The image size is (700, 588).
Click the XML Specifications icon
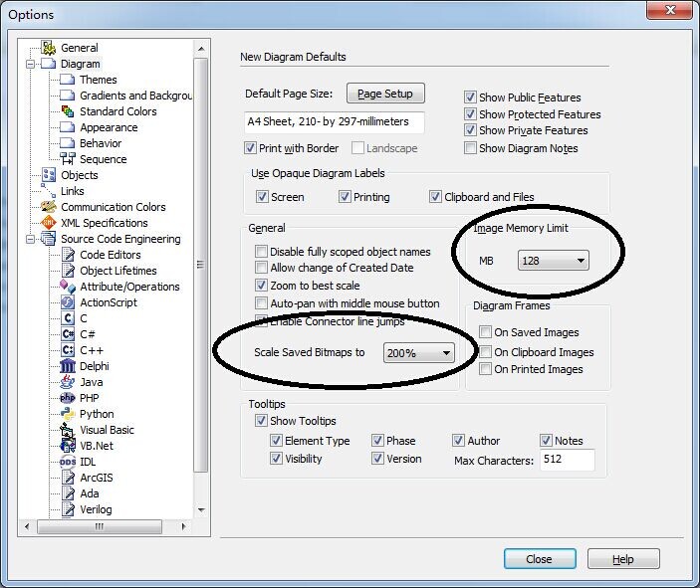(x=48, y=222)
